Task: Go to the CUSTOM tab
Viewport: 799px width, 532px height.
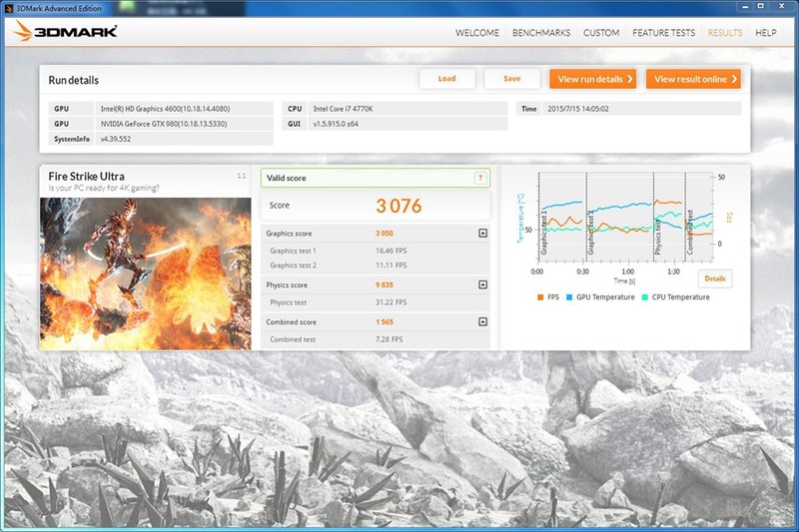Action: point(601,33)
